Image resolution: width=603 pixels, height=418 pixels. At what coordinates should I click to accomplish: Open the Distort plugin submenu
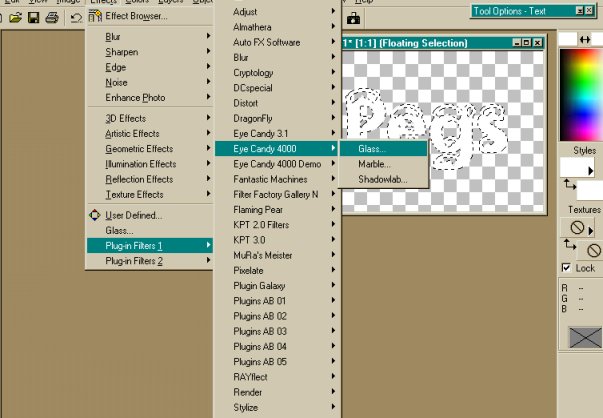coord(277,103)
